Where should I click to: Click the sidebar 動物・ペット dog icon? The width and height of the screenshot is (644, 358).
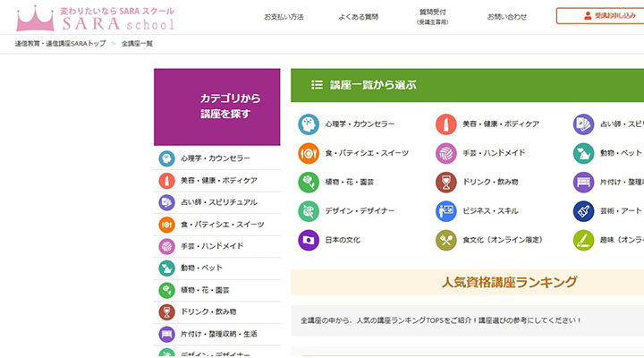pos(166,268)
